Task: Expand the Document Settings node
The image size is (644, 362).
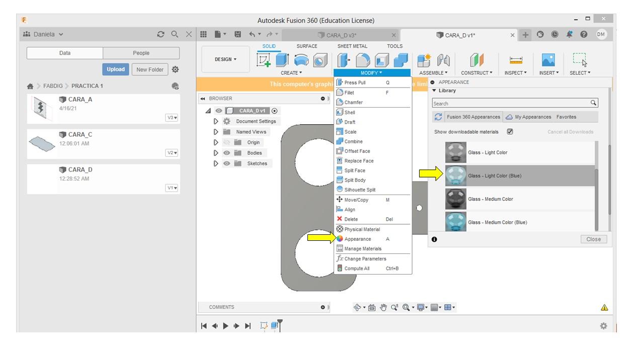Action: pyautogui.click(x=216, y=121)
